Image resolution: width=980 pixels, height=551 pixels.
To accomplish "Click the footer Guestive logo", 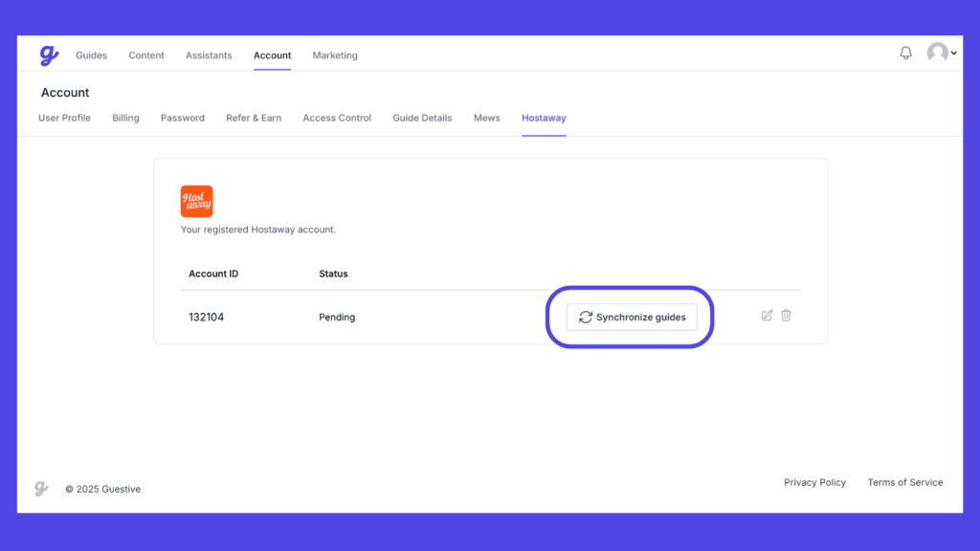I will click(41, 489).
